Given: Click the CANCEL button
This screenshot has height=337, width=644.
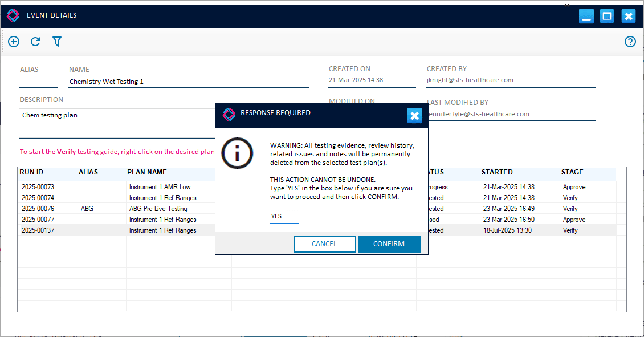Looking at the screenshot, I should click(324, 243).
